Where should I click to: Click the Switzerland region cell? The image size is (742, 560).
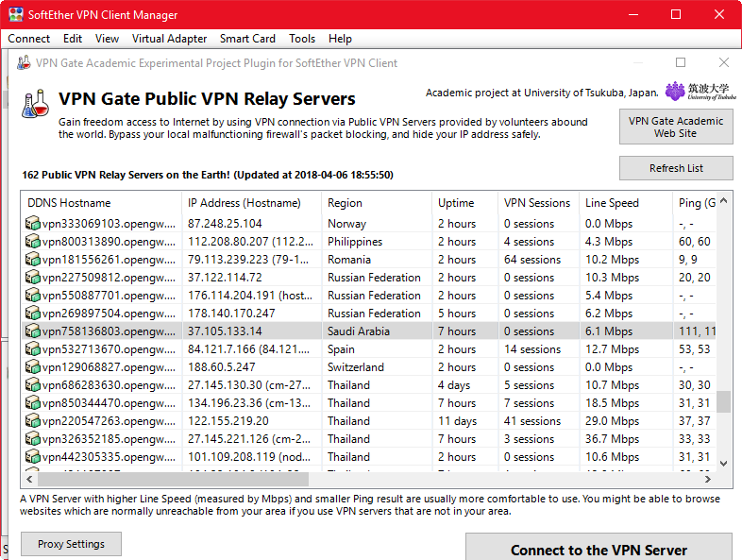pyautogui.click(x=356, y=367)
